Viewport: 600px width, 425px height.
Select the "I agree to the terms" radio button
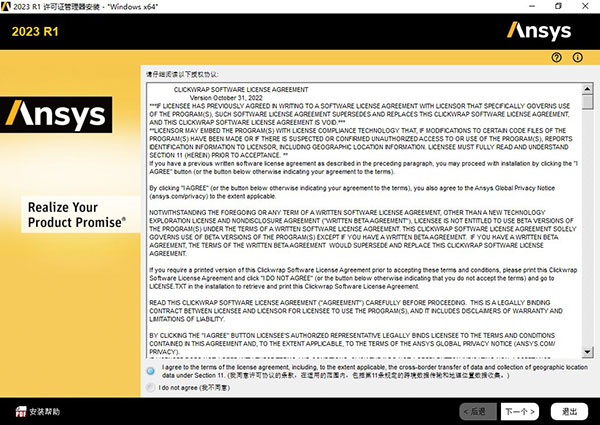coord(151,370)
